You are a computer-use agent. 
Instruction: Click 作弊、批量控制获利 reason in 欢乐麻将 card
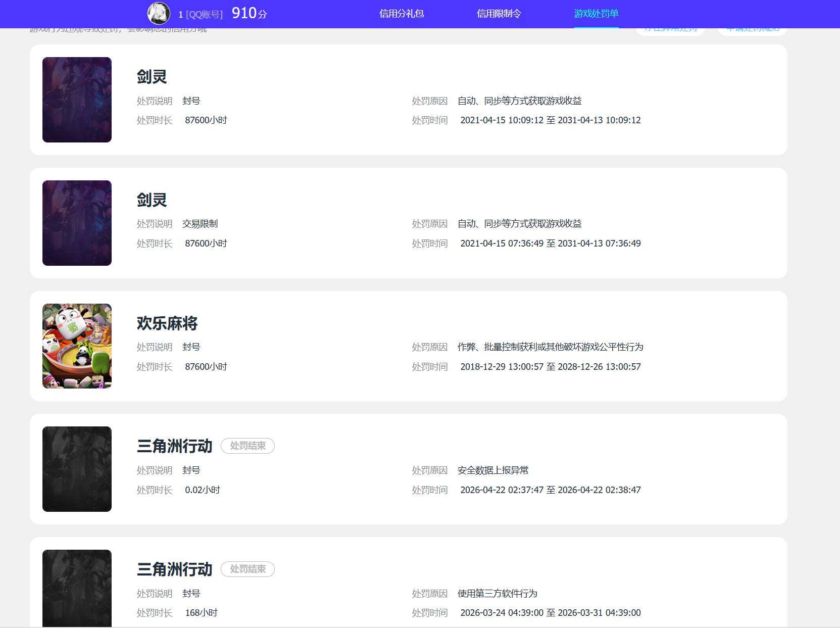pos(551,347)
